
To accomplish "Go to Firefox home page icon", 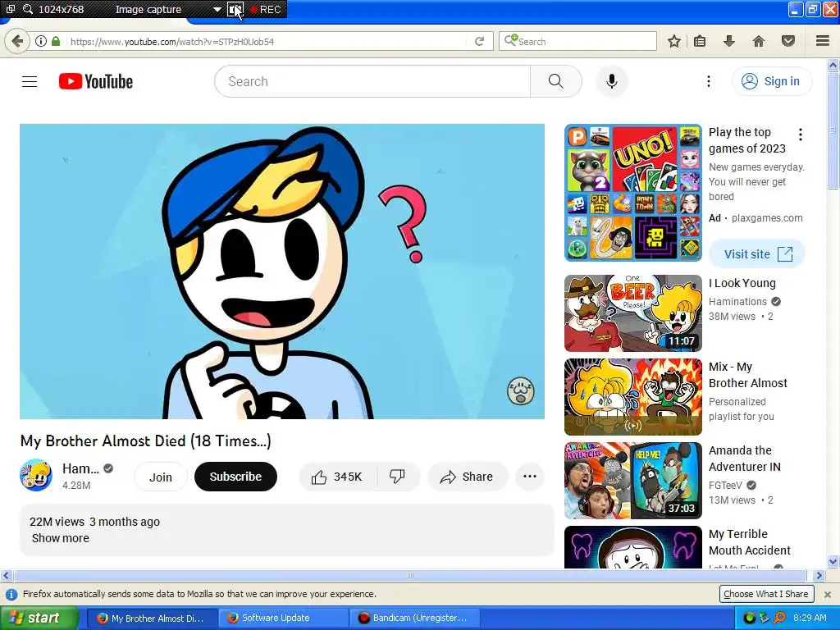I will (x=758, y=41).
